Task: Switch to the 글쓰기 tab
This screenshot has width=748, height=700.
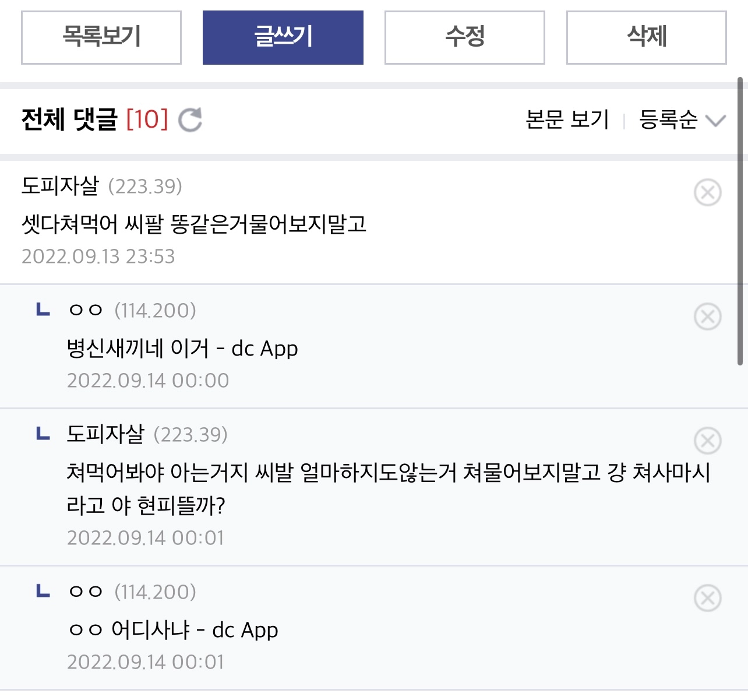Action: (x=283, y=37)
